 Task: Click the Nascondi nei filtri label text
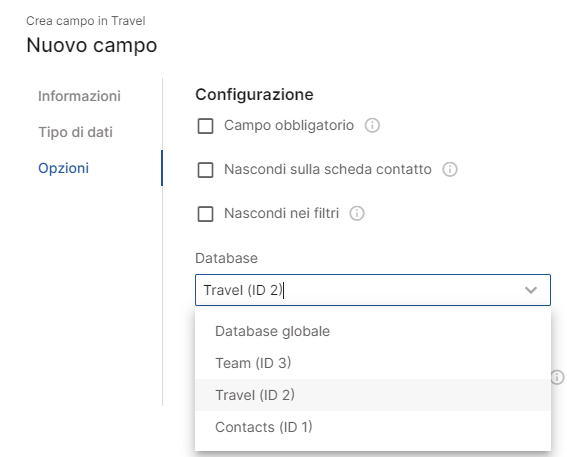click(282, 213)
